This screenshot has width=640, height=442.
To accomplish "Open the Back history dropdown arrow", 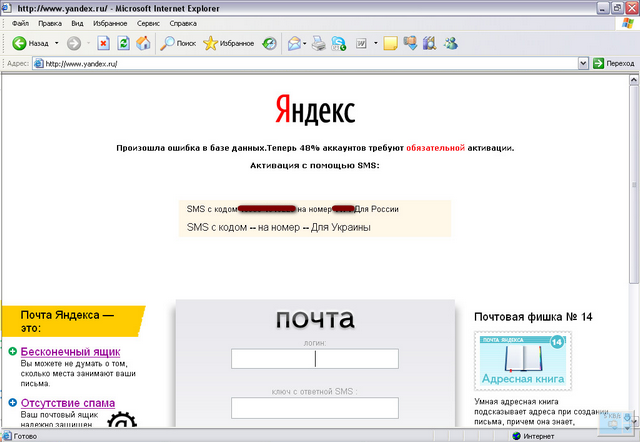I will (57, 43).
